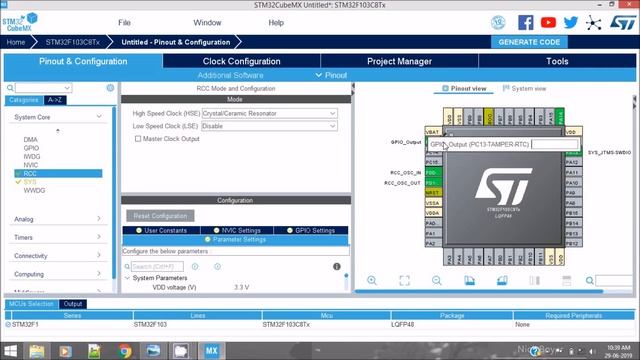Open the GPIO Settings tab
This screenshot has height=360, width=640.
point(311,230)
